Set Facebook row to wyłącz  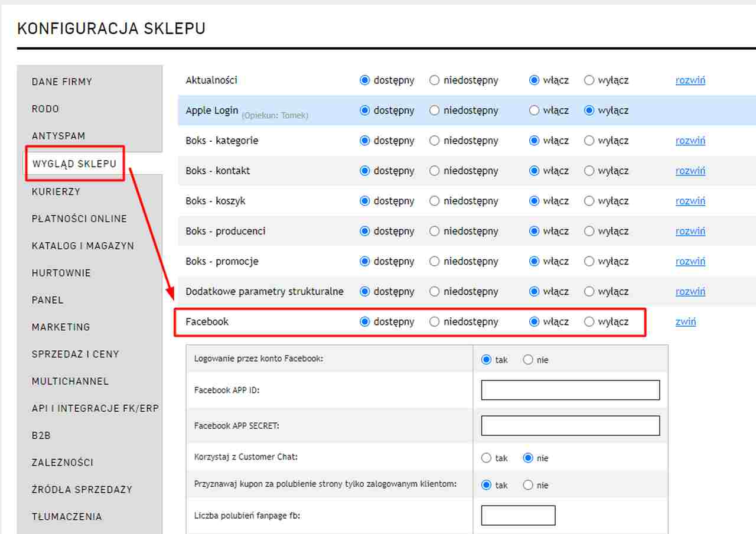tap(589, 322)
